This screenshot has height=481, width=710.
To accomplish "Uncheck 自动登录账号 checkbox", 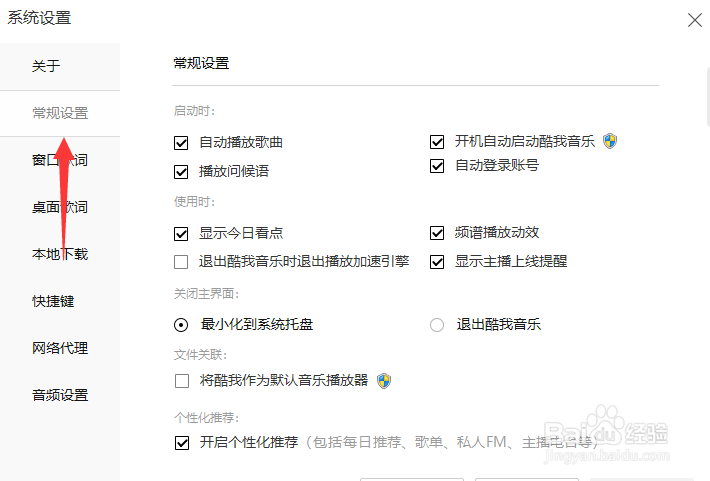I will coord(437,166).
